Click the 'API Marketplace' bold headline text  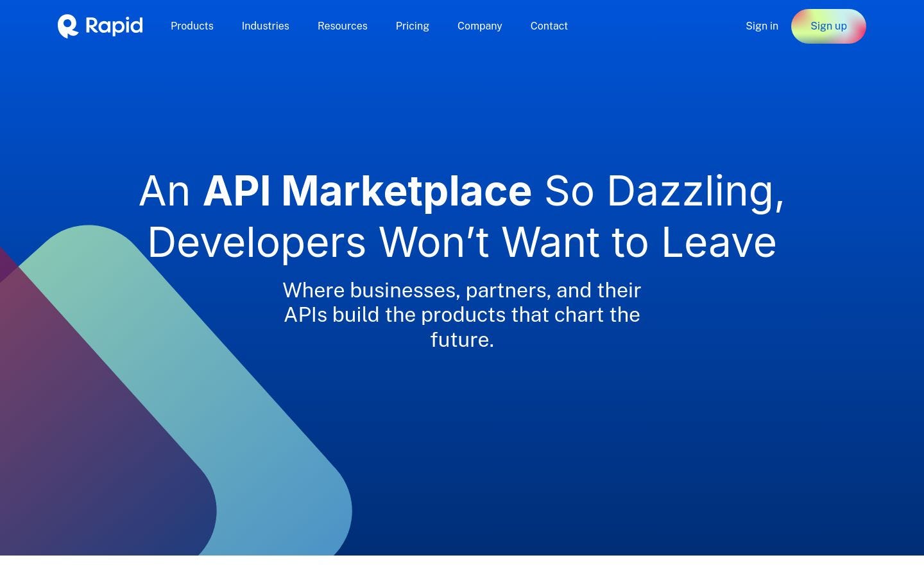click(x=367, y=191)
